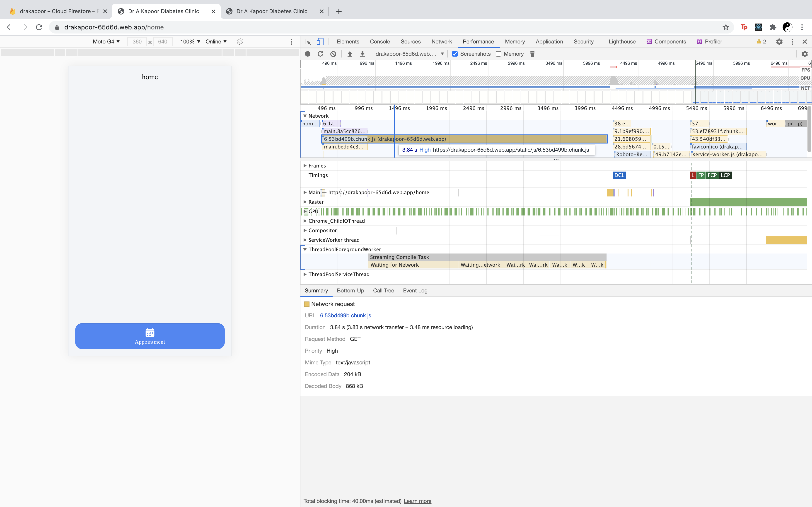This screenshot has height=507, width=812.
Task: Click the rotate device orientation icon
Action: tap(240, 42)
